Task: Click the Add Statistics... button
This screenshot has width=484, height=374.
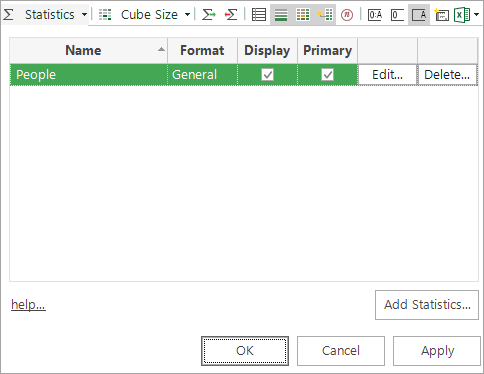Action: pyautogui.click(x=427, y=305)
